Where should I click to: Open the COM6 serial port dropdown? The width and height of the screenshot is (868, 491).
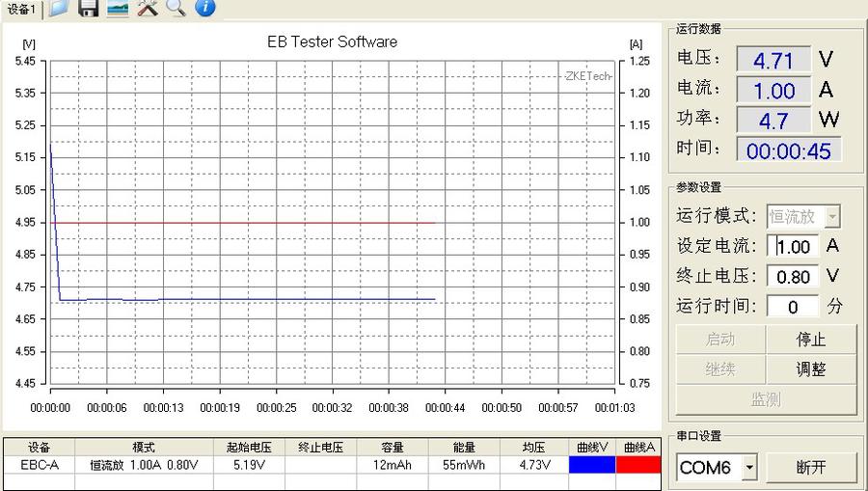(x=748, y=469)
